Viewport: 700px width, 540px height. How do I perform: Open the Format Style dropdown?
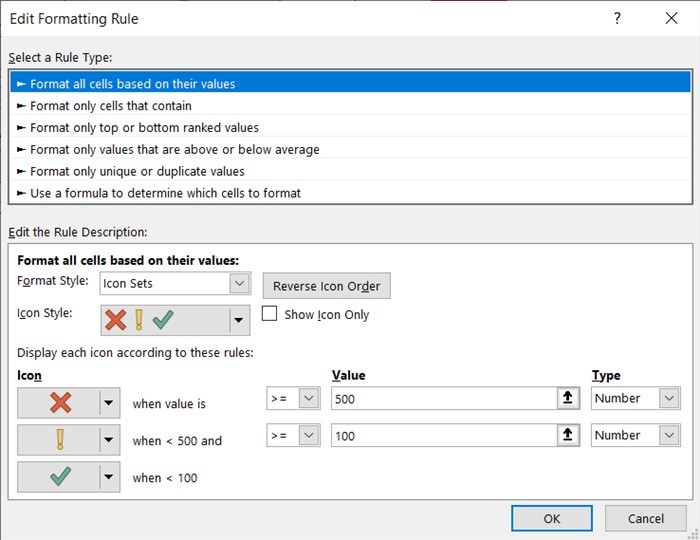coord(238,283)
